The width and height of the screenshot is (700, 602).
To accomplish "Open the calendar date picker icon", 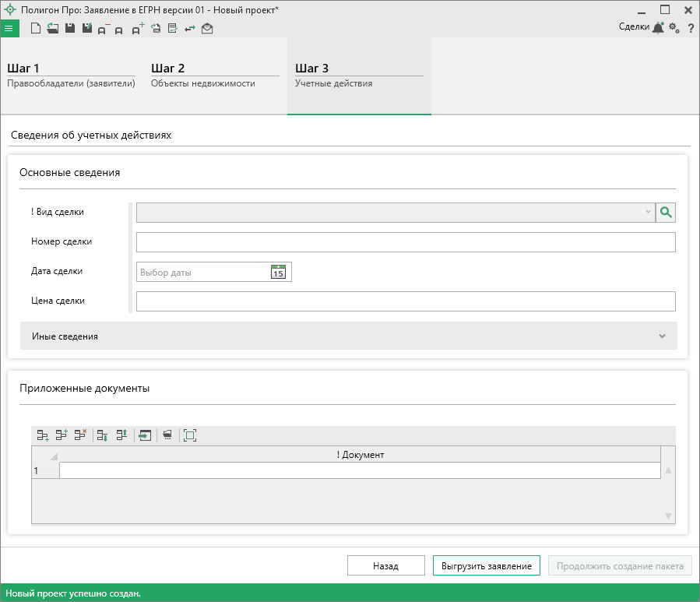I will pos(278,272).
